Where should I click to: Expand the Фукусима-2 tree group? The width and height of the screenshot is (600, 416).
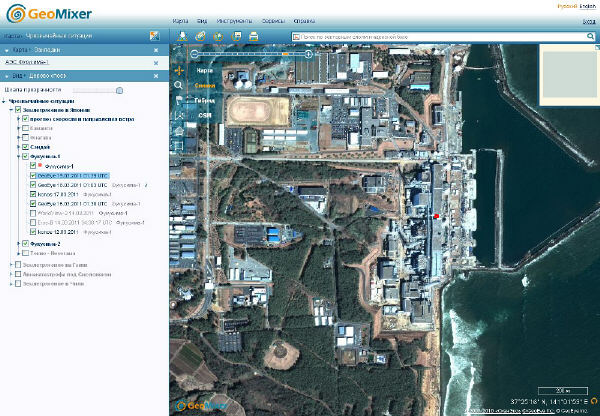18,244
